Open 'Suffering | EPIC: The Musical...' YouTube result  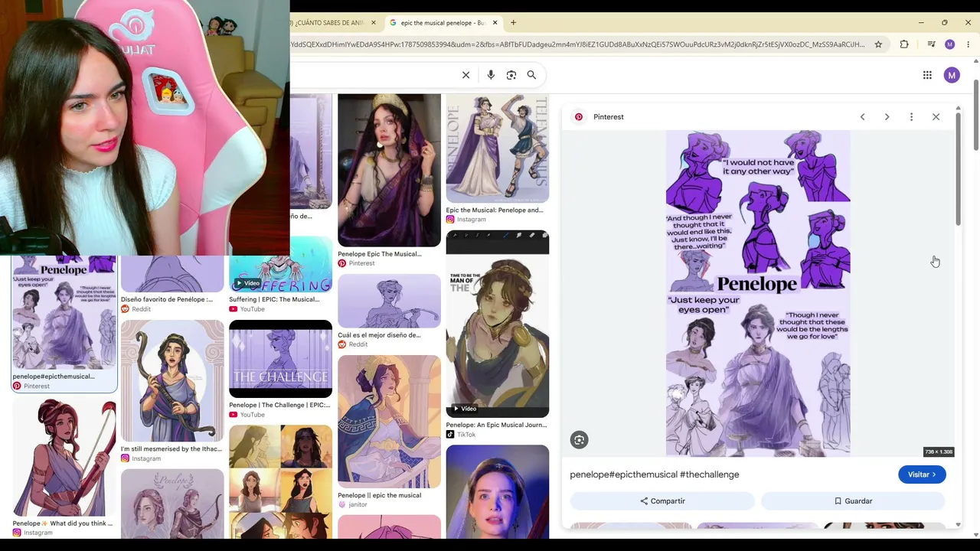274,299
